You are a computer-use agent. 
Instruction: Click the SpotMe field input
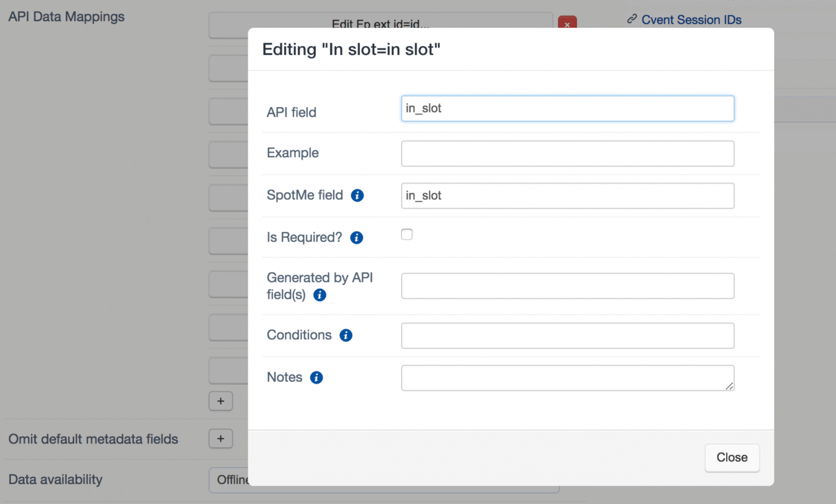(x=567, y=196)
